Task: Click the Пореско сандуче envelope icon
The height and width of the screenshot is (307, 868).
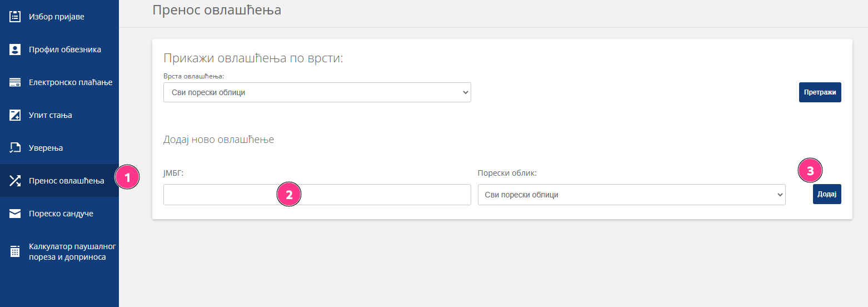Action: coord(15,214)
